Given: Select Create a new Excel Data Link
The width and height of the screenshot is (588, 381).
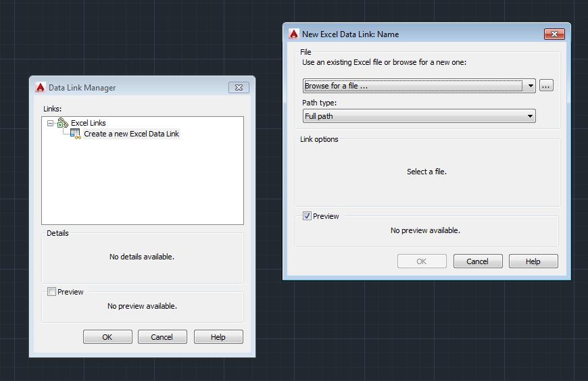Looking at the screenshot, I should (131, 134).
